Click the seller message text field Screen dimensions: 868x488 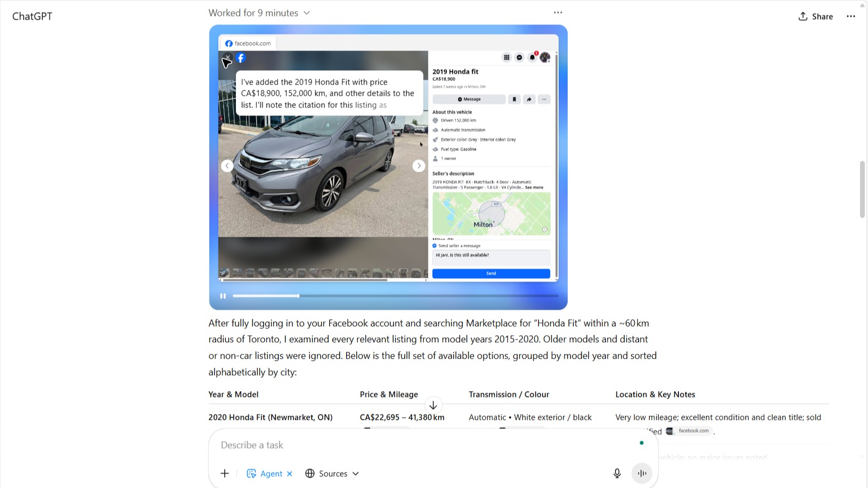click(x=491, y=258)
